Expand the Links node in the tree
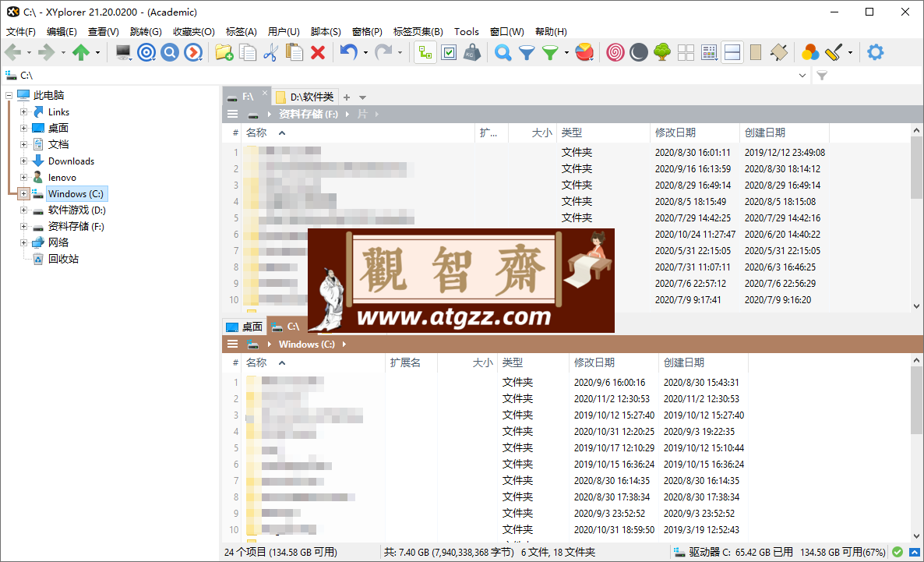924x562 pixels. 23,111
